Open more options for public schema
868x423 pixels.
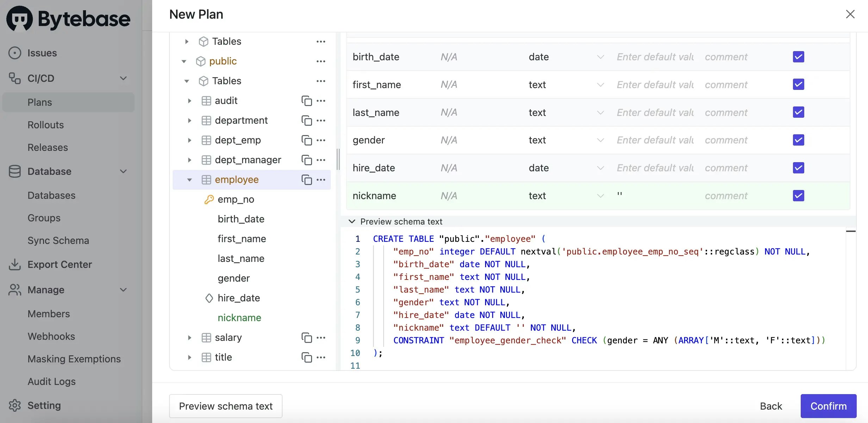[321, 61]
